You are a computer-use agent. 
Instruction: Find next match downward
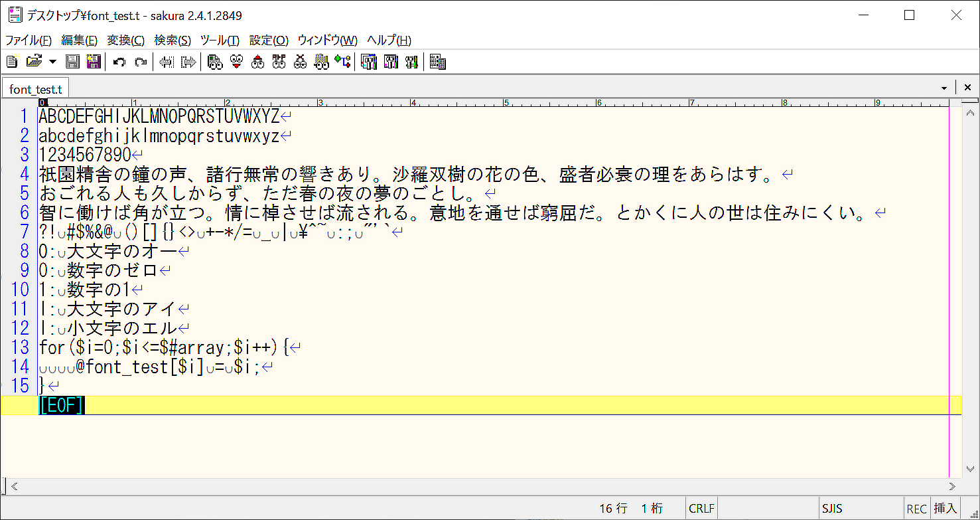(236, 62)
